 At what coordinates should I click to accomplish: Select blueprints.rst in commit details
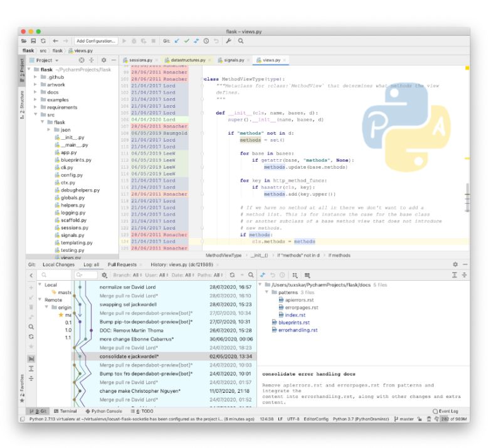[x=294, y=323]
